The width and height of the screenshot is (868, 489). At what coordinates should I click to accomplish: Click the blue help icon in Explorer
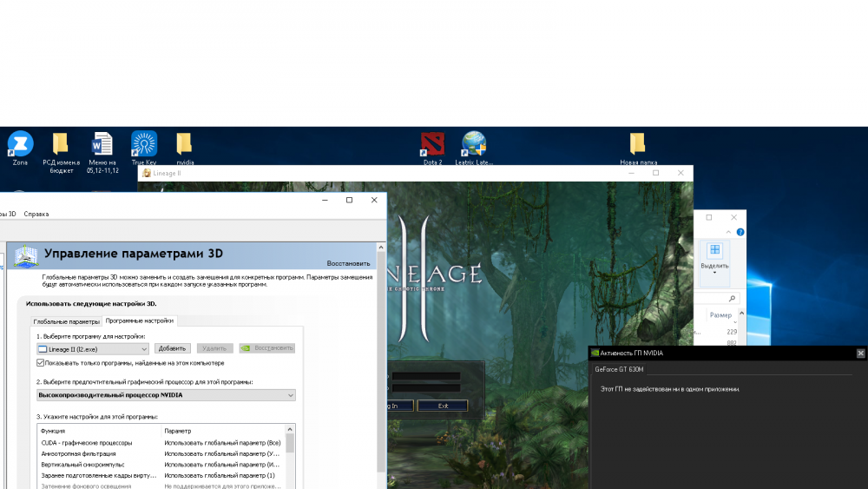click(740, 232)
